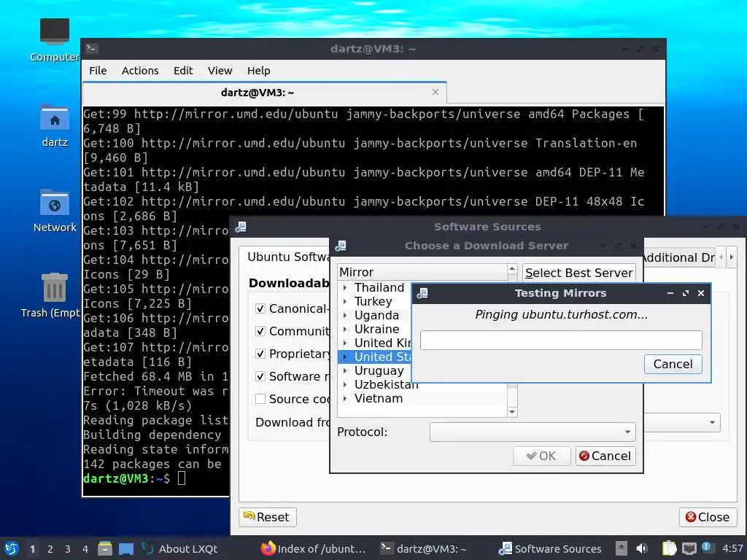Select the Network desktop icon

click(55, 211)
